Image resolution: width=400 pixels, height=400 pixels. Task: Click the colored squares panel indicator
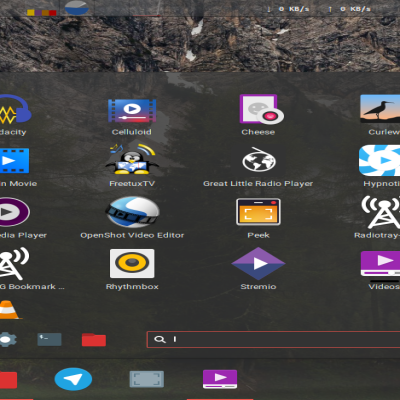pyautogui.click(x=42, y=13)
